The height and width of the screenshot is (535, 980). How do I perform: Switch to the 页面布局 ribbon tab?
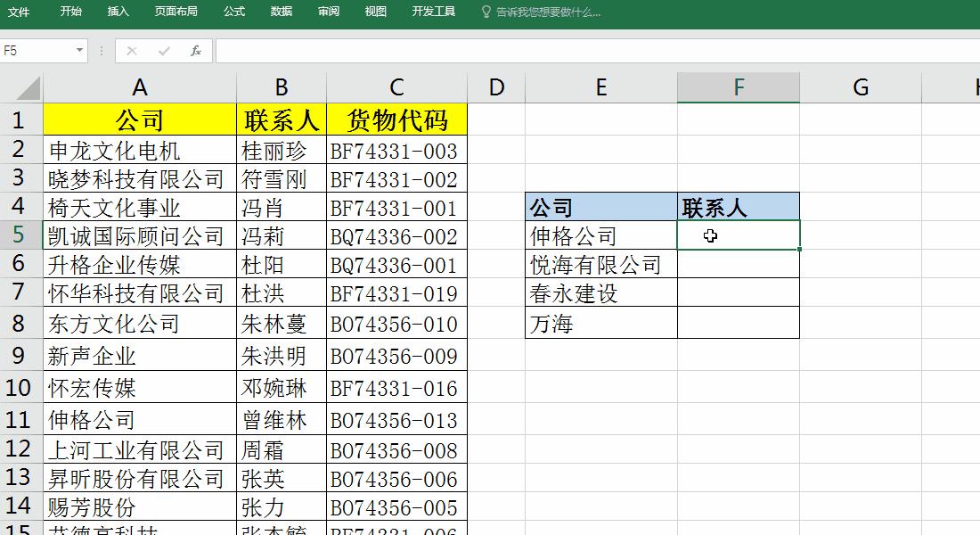tap(176, 12)
